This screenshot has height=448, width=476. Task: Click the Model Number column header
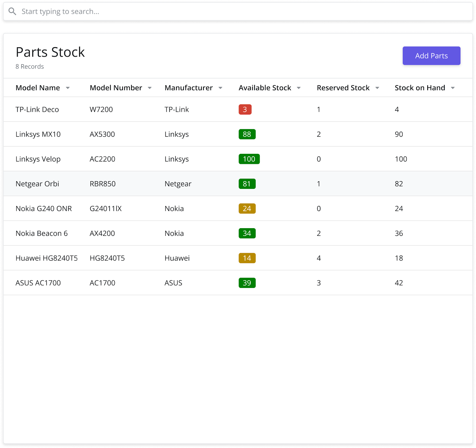116,88
